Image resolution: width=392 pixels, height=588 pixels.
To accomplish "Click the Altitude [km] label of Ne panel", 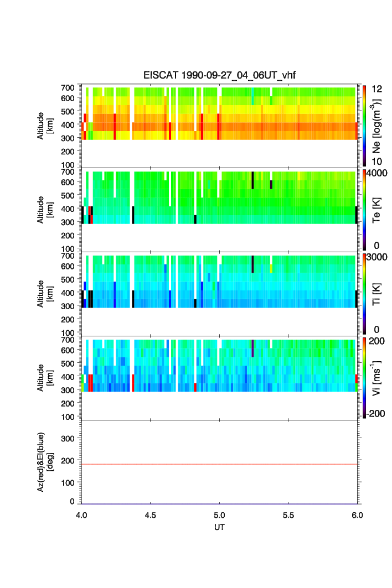I will pyautogui.click(x=45, y=126).
